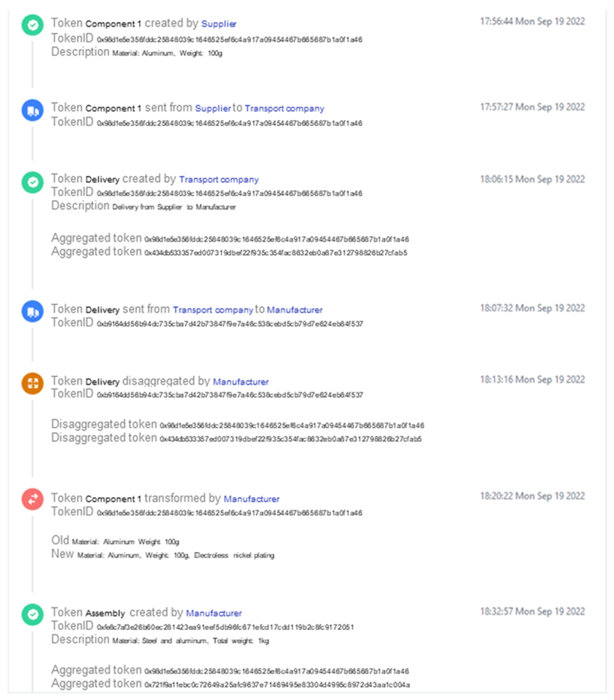Open Transport company link receiving Component 1
This screenshot has width=614, height=700.
[x=284, y=109]
